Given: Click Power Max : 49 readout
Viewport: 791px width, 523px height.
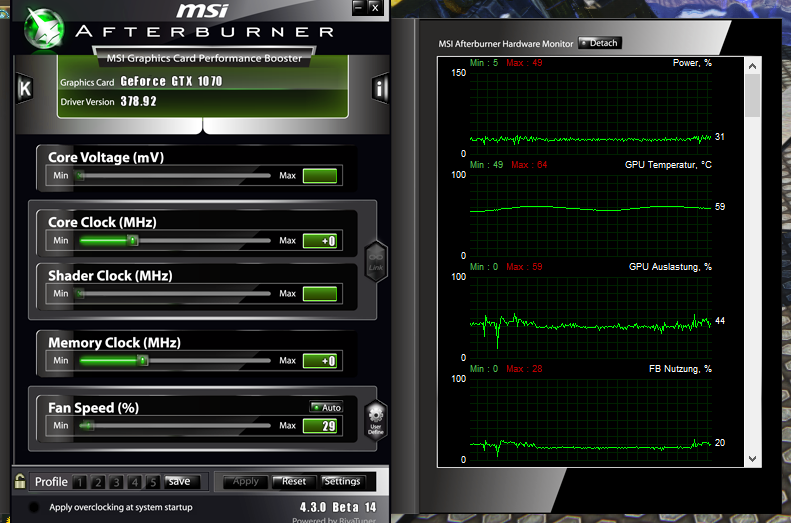Looking at the screenshot, I should tap(524, 63).
